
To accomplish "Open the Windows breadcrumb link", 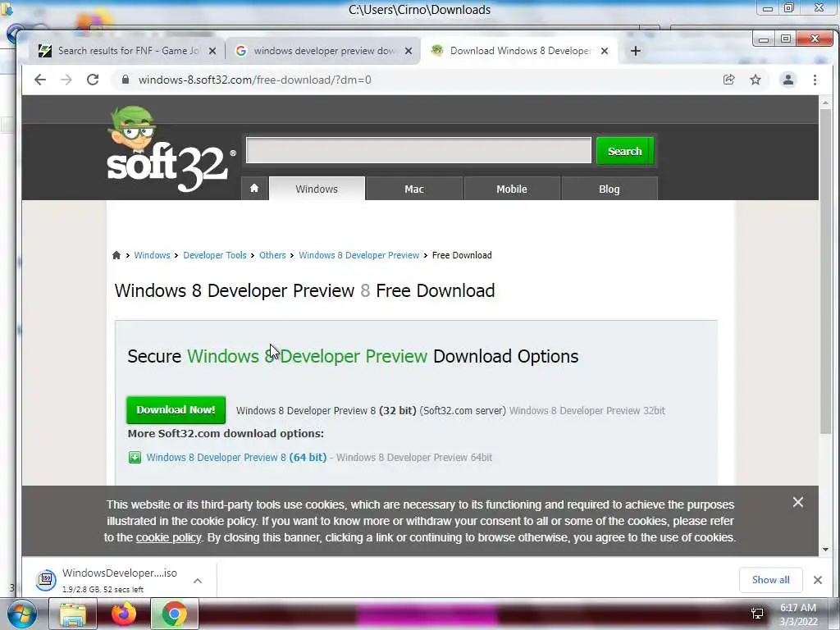I will (152, 255).
